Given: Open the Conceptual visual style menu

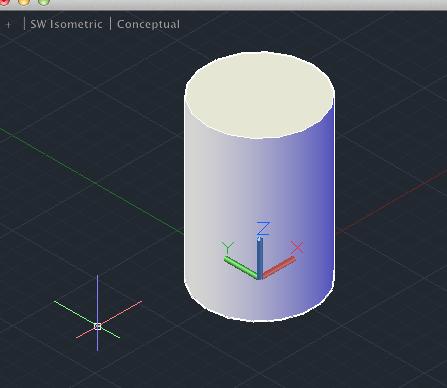Looking at the screenshot, I should click(148, 24).
